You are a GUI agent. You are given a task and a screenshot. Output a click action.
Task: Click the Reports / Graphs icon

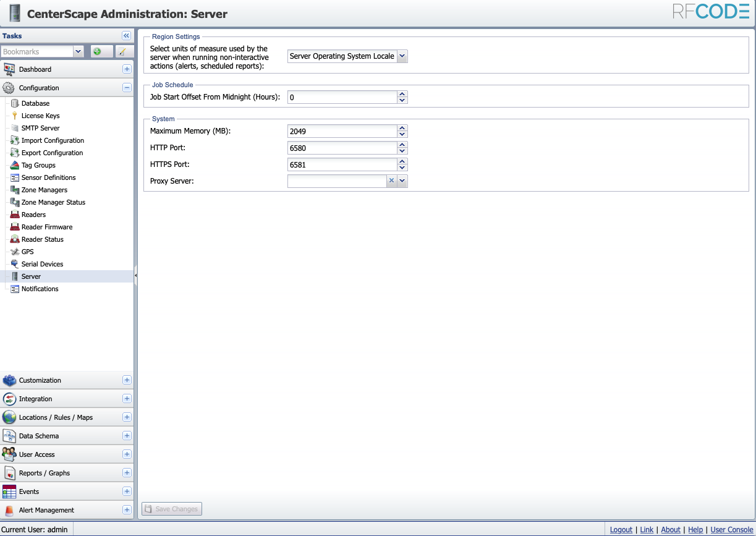click(9, 473)
